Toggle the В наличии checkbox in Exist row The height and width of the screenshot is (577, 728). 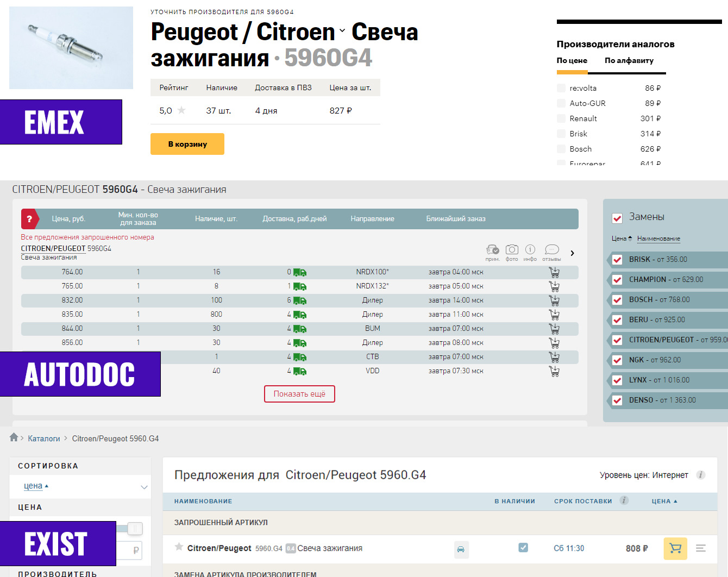tap(523, 548)
